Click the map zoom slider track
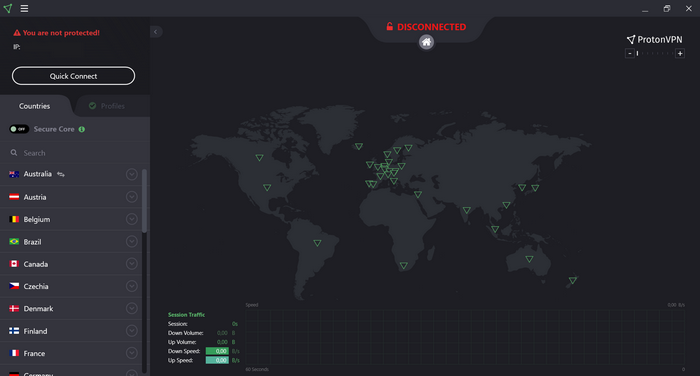700x376 pixels. 655,54
